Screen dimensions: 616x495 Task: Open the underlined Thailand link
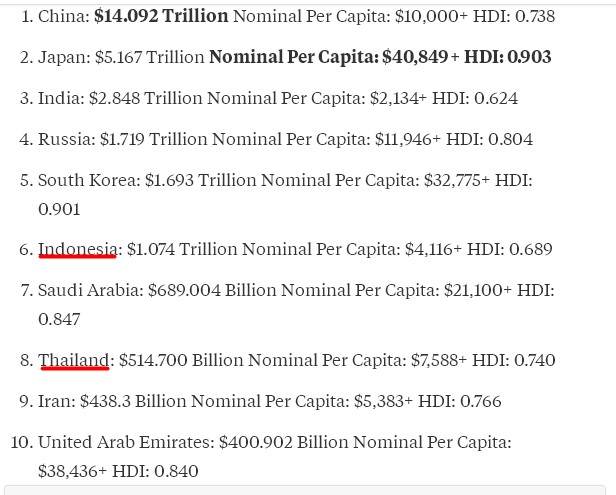[x=73, y=360]
